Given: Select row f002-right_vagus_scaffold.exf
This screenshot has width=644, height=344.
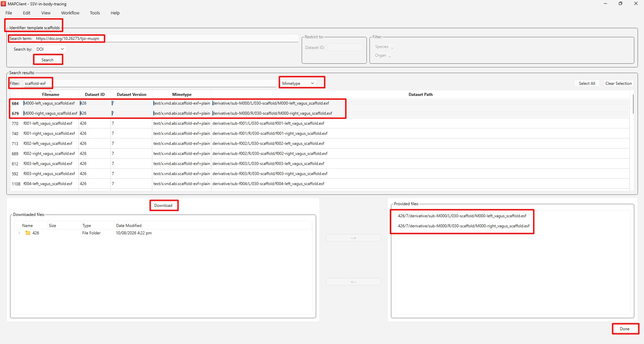Looking at the screenshot, I should tap(319, 154).
